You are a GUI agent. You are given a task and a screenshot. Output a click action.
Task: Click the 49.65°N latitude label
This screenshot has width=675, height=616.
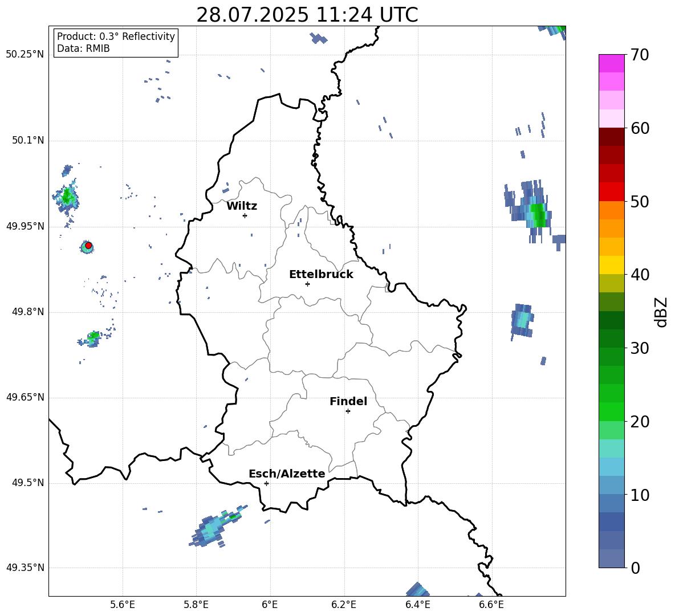click(x=25, y=397)
